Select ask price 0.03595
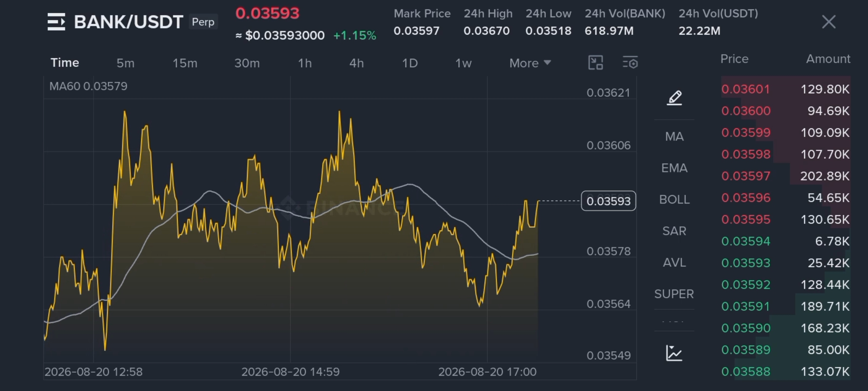Viewport: 868px width, 391px height. click(x=746, y=220)
